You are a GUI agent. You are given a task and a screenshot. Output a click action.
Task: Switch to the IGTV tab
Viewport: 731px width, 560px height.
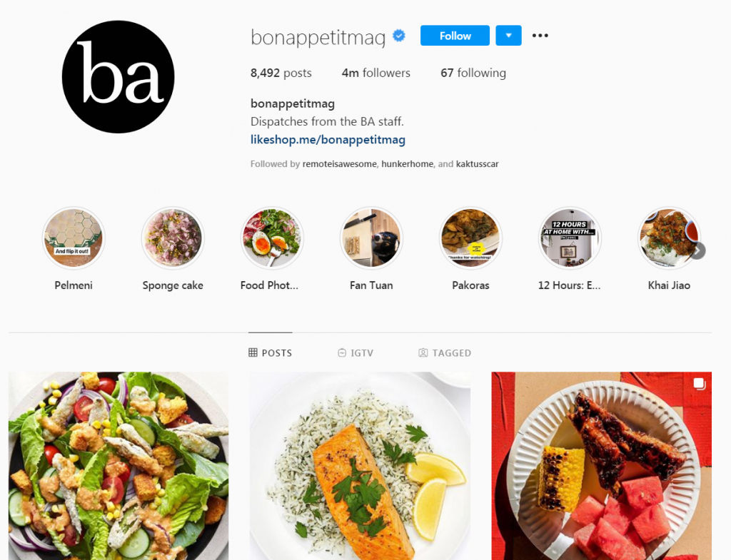click(x=356, y=352)
